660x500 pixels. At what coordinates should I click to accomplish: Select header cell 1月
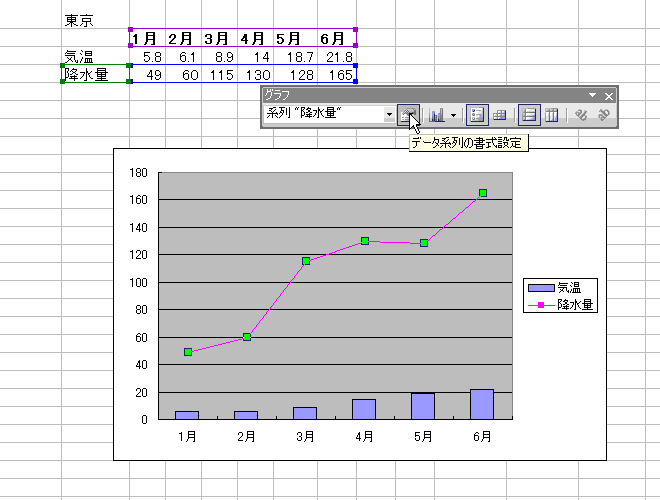coord(147,38)
